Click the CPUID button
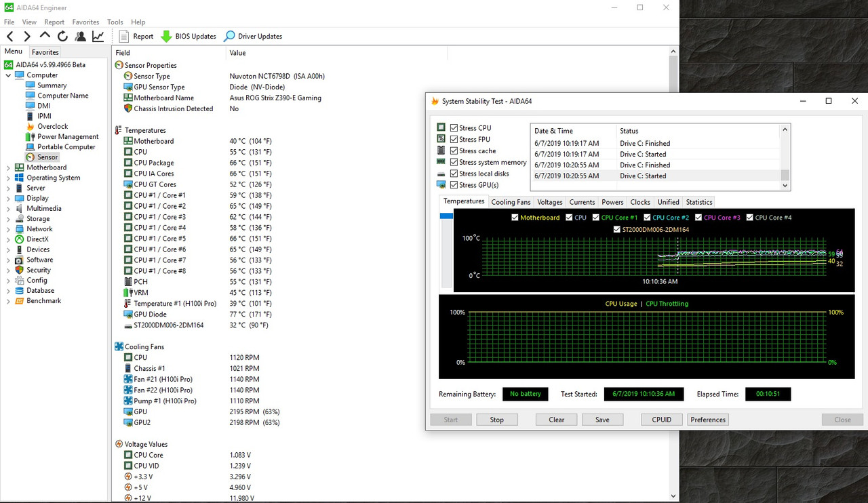Screen dimensions: 868x503 [x=662, y=420]
